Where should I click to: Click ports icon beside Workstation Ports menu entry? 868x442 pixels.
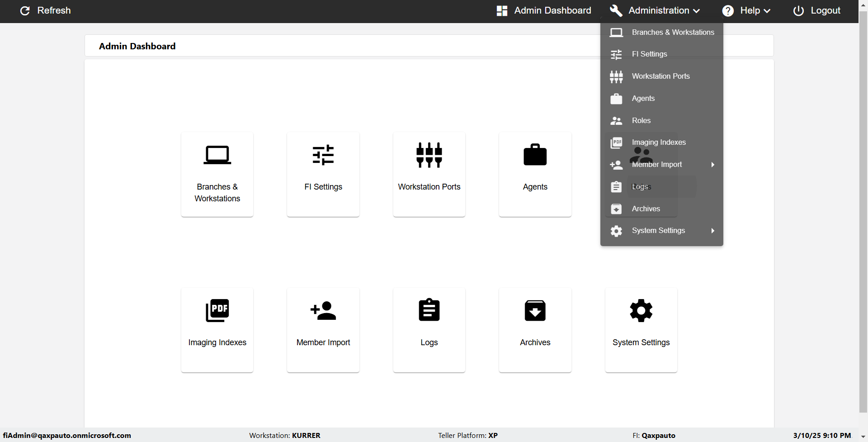(616, 76)
